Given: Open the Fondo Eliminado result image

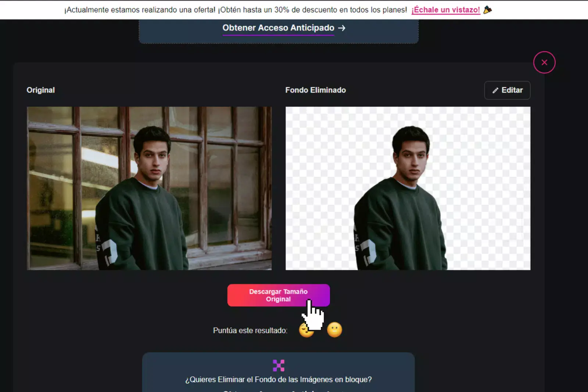Looking at the screenshot, I should (408, 188).
